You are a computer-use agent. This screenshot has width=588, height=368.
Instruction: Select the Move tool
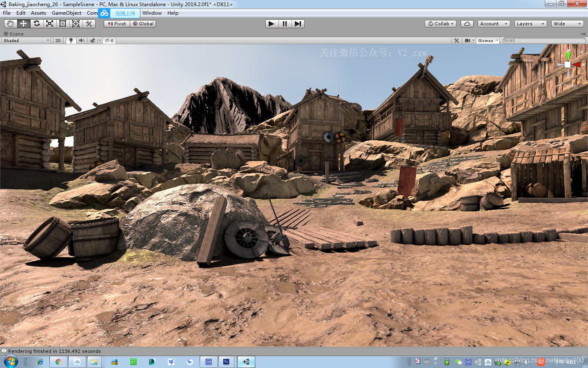click(23, 24)
